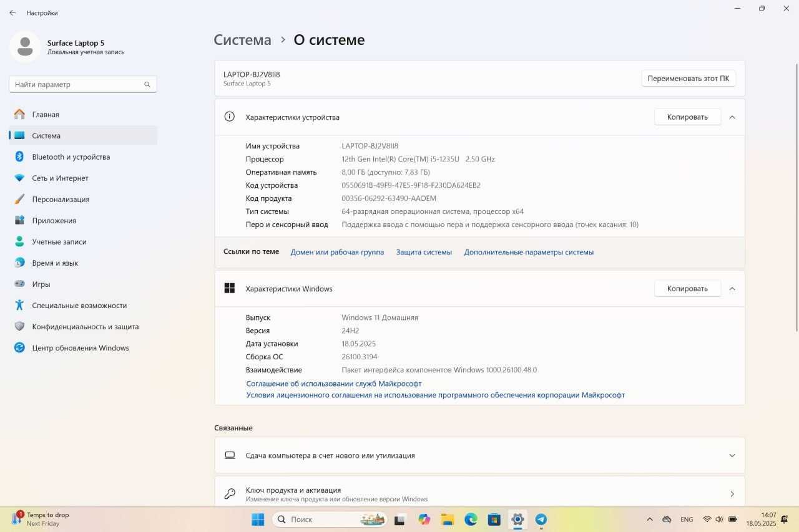Open Сеть и Интернет settings
The image size is (799, 532).
(x=83, y=178)
